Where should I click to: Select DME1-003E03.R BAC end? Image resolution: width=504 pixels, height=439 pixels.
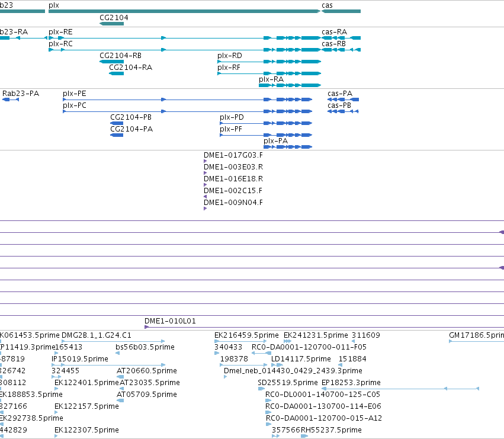pyautogui.click(x=206, y=173)
